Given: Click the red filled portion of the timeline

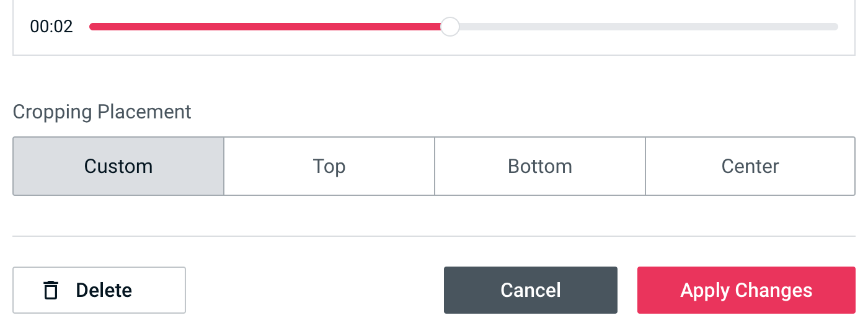Looking at the screenshot, I should tap(267, 27).
